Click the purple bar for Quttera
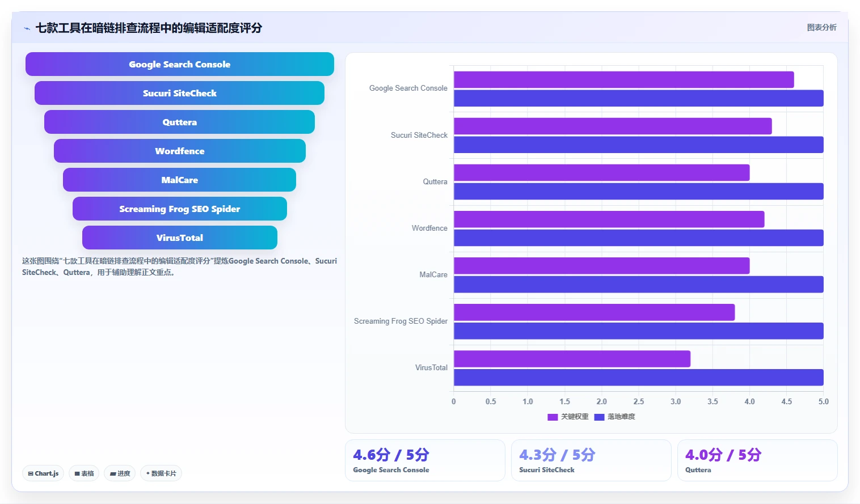860x504 pixels. [x=602, y=173]
